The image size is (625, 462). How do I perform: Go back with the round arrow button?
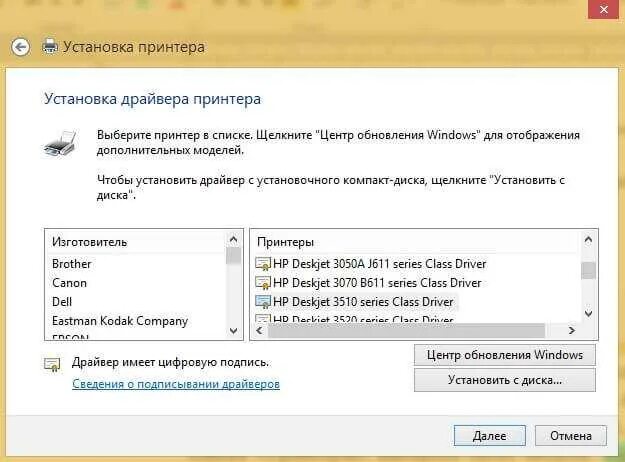[x=20, y=47]
